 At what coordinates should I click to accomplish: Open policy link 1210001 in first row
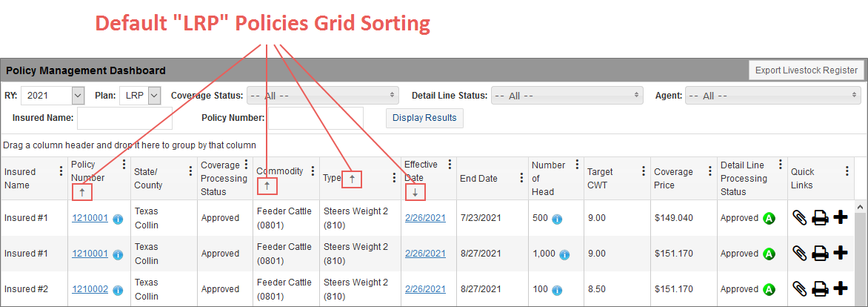90,218
